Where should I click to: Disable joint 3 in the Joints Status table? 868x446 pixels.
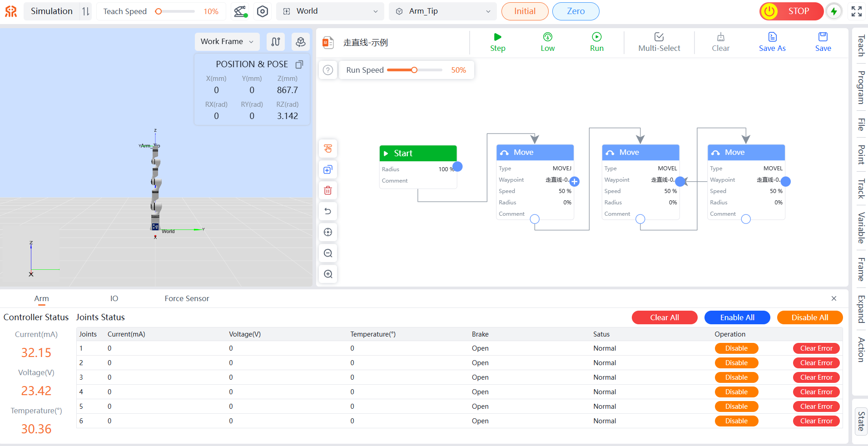(736, 377)
